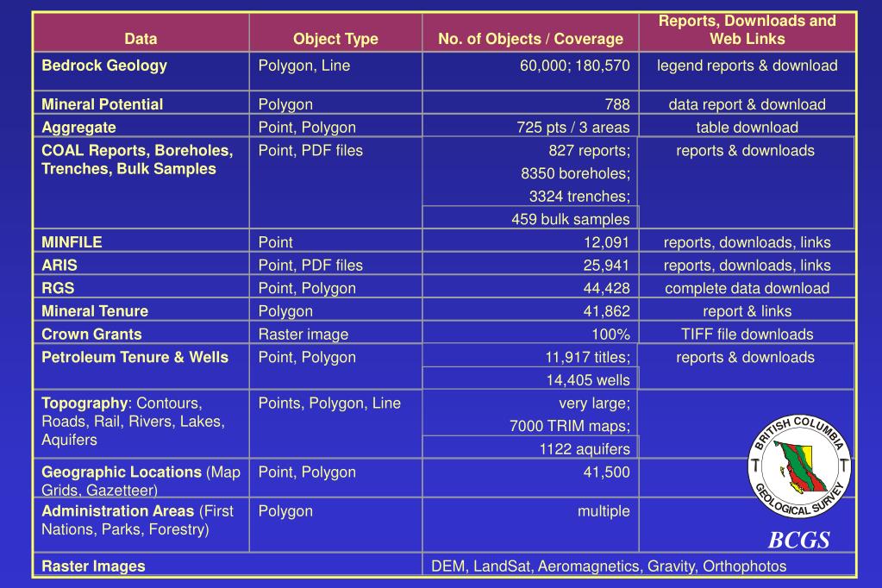Click the 459 bulk samples value
This screenshot has height=588, width=882.
[x=571, y=220]
